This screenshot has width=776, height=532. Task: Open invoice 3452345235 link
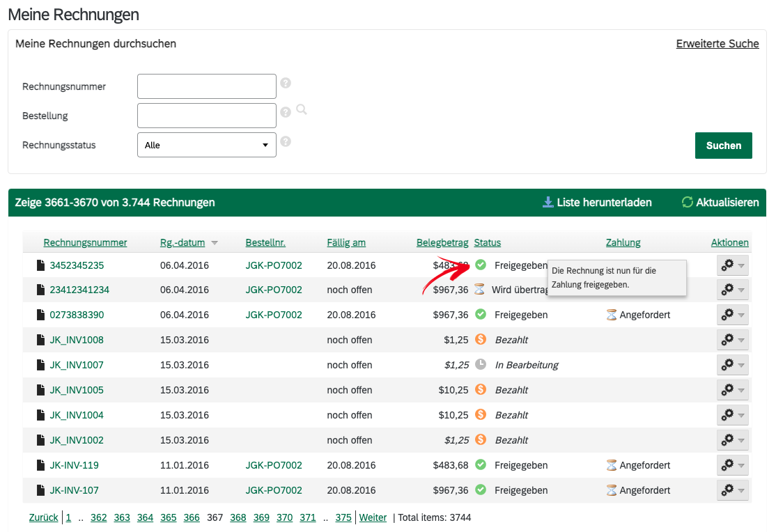77,265
